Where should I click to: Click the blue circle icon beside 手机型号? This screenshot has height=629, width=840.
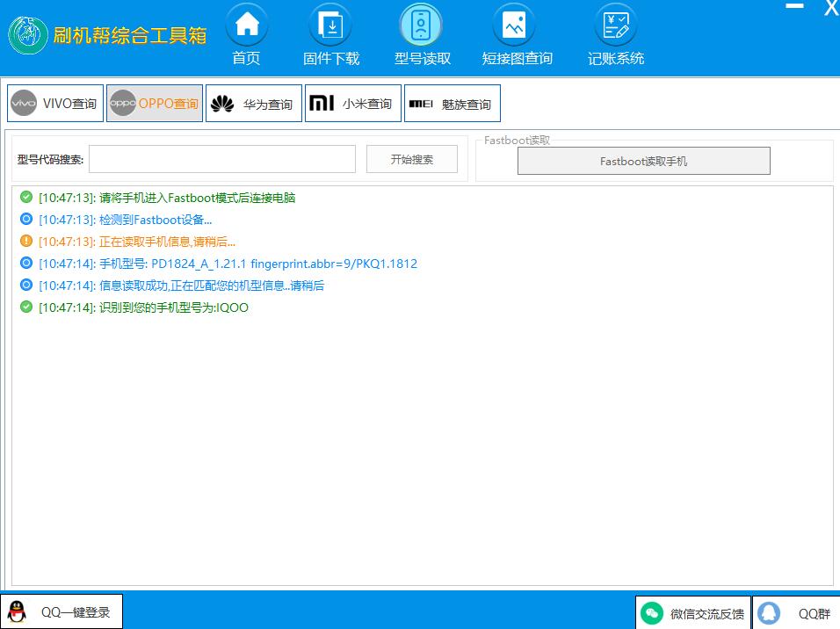pyautogui.click(x=25, y=263)
